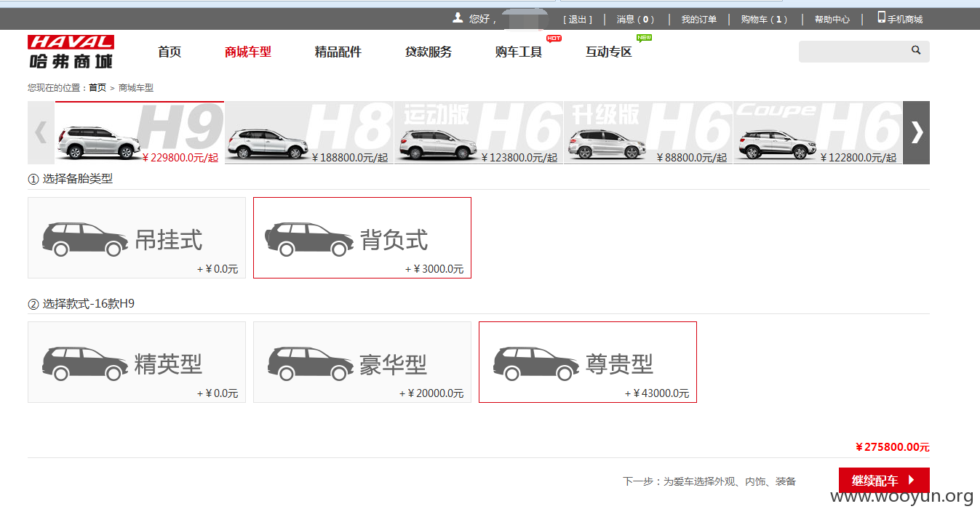Click the + ¥3000.0元 price text

pos(434,269)
